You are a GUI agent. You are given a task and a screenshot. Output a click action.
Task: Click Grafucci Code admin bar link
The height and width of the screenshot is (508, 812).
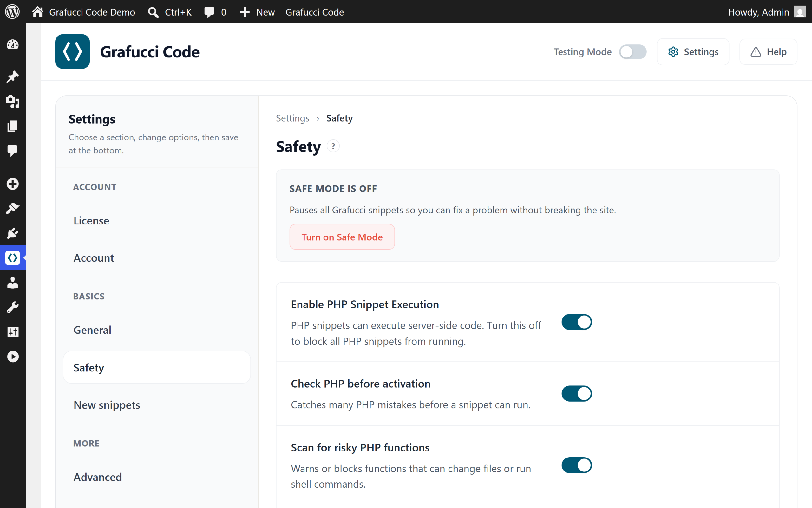point(315,12)
